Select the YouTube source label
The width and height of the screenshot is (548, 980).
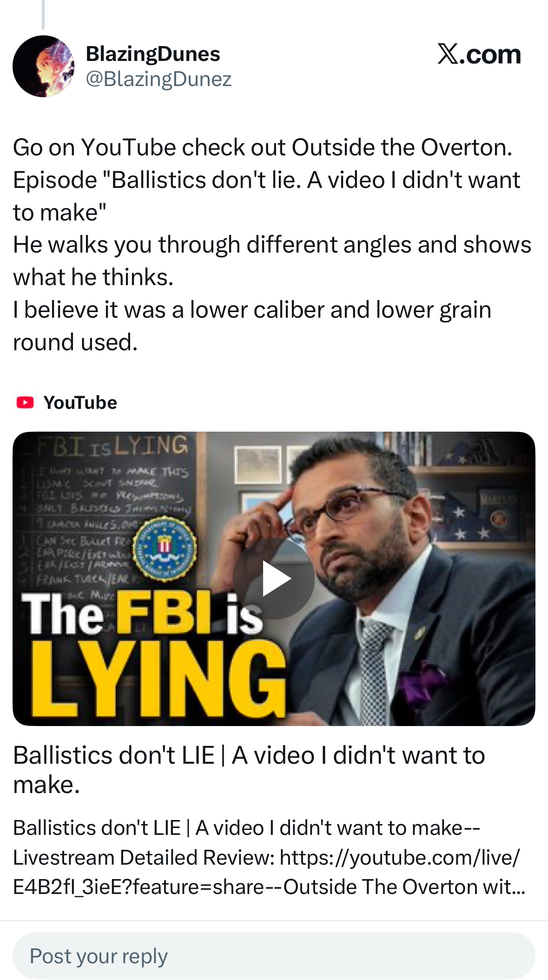click(x=80, y=403)
